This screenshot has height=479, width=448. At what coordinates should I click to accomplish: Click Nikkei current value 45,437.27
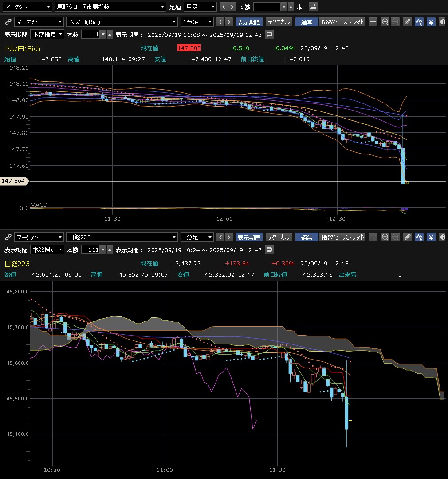pyautogui.click(x=186, y=263)
